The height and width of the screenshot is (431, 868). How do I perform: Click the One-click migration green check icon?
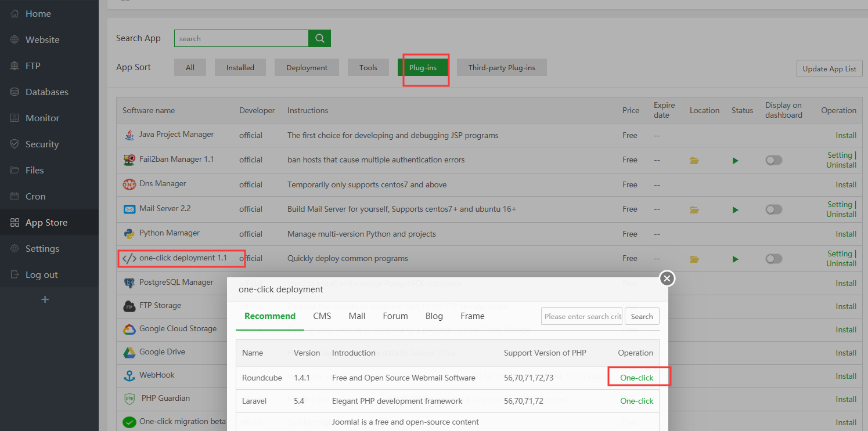coord(129,422)
